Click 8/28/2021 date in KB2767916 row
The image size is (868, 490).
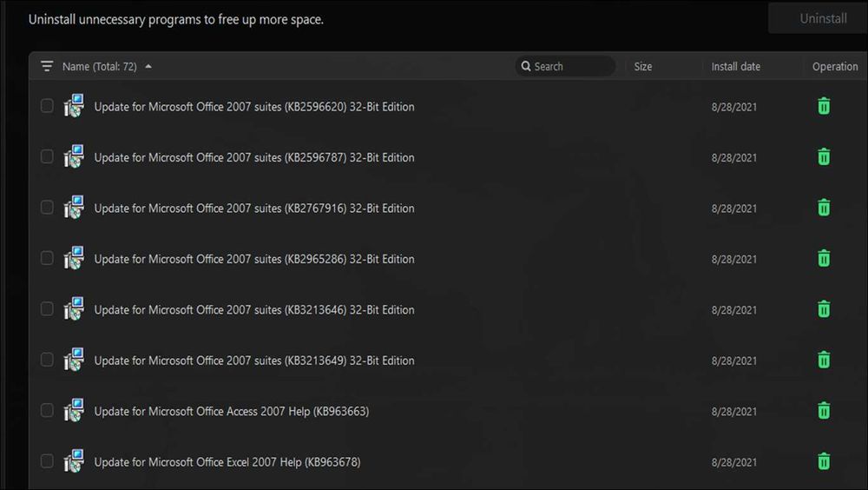(734, 209)
